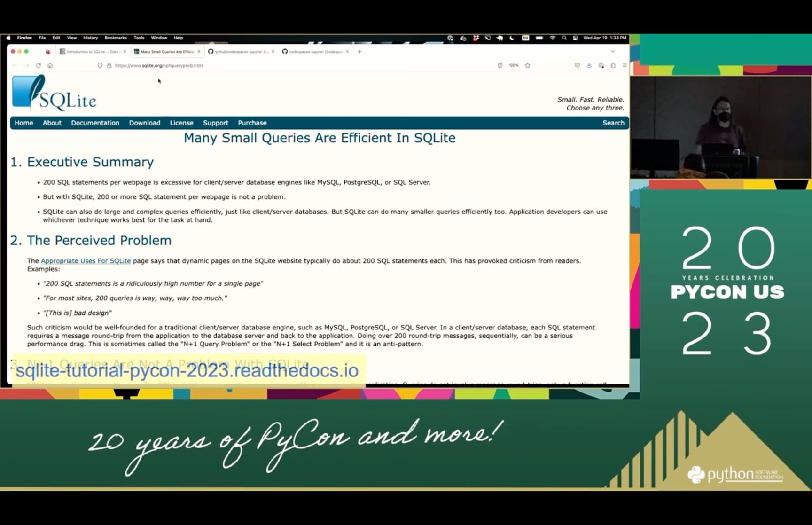Viewport: 812px width, 525px height.
Task: Switch to the Introduction to SQLite tab
Action: point(93,52)
